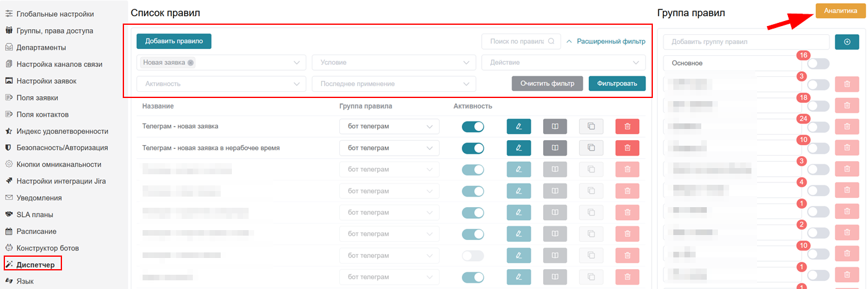
Task: Click the 'Добавить группу правил' input field
Action: (746, 42)
